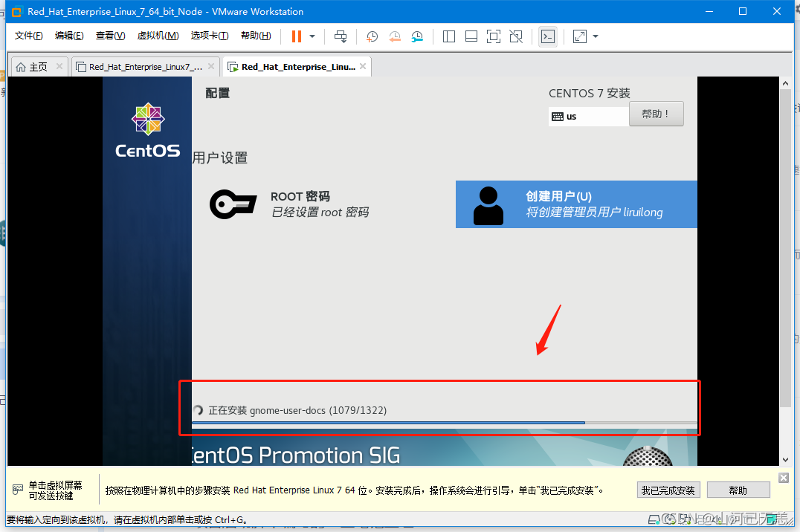The height and width of the screenshot is (532, 800).
Task: Close the Red_Hat_Enterprise_Linux7_... tab
Action: pyautogui.click(x=211, y=66)
